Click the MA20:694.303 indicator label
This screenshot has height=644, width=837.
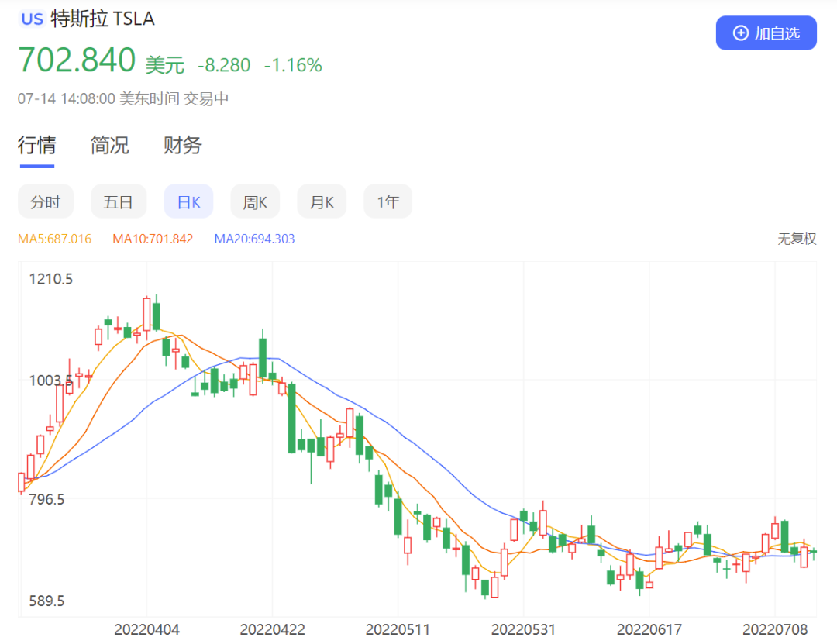pyautogui.click(x=254, y=239)
